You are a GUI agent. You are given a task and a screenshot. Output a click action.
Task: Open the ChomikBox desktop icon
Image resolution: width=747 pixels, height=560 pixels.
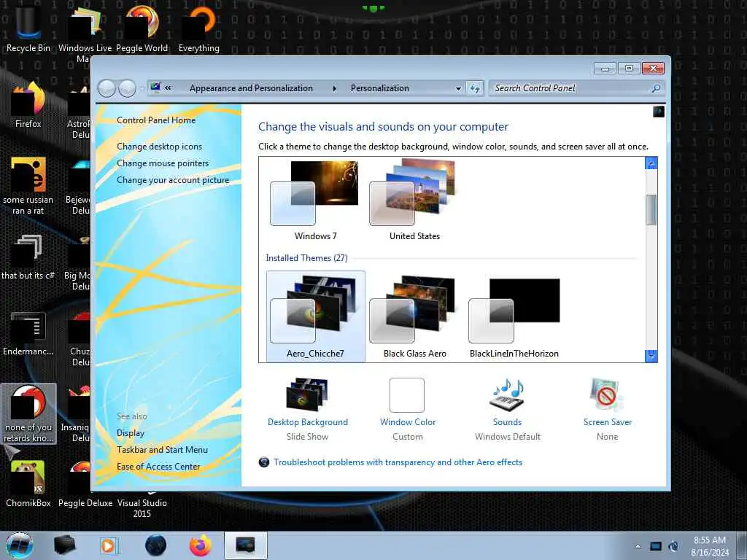pyautogui.click(x=28, y=484)
